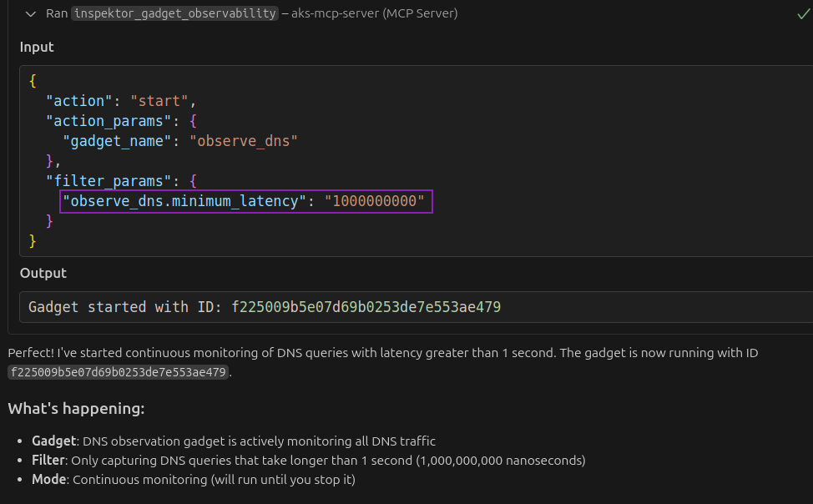Image resolution: width=813 pixels, height=504 pixels.
Task: Click the "What's happening:" heading
Action: click(x=76, y=409)
